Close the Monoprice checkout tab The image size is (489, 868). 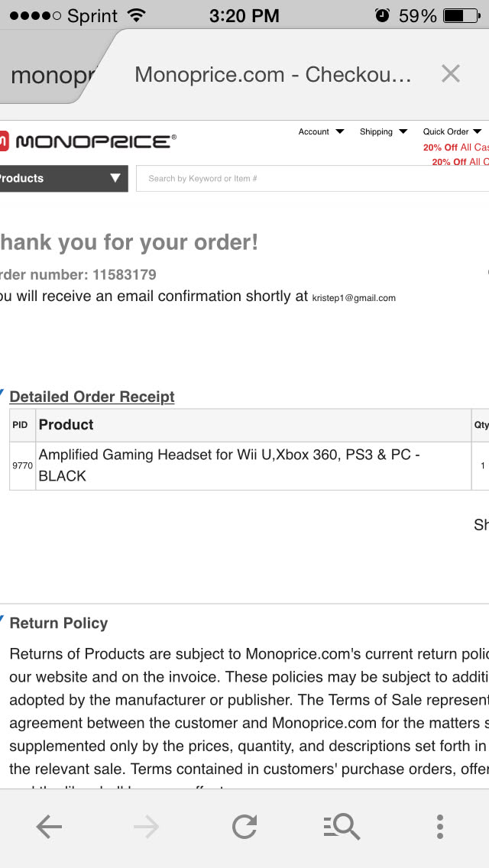(451, 74)
